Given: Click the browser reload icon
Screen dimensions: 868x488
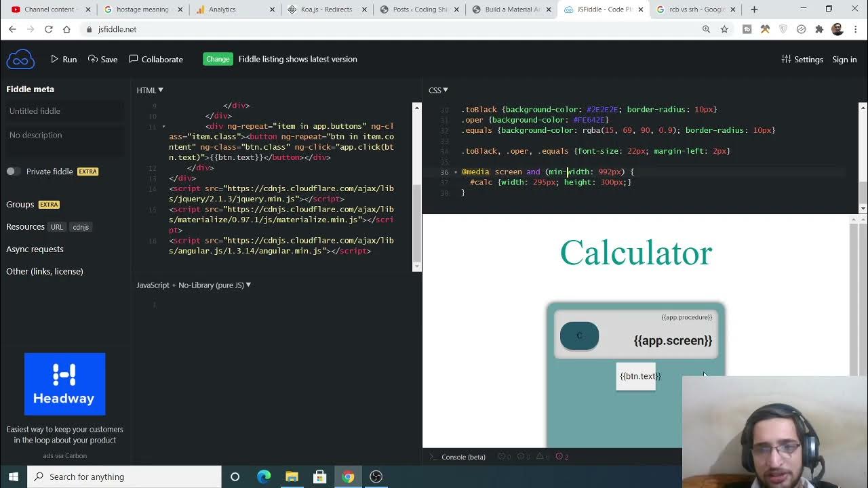Looking at the screenshot, I should pos(48,29).
